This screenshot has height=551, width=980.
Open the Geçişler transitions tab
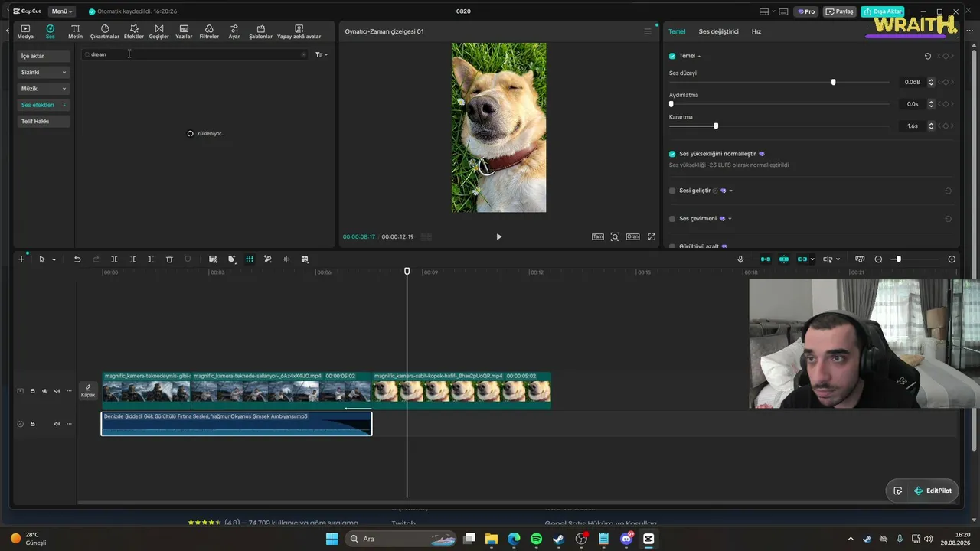[158, 31]
